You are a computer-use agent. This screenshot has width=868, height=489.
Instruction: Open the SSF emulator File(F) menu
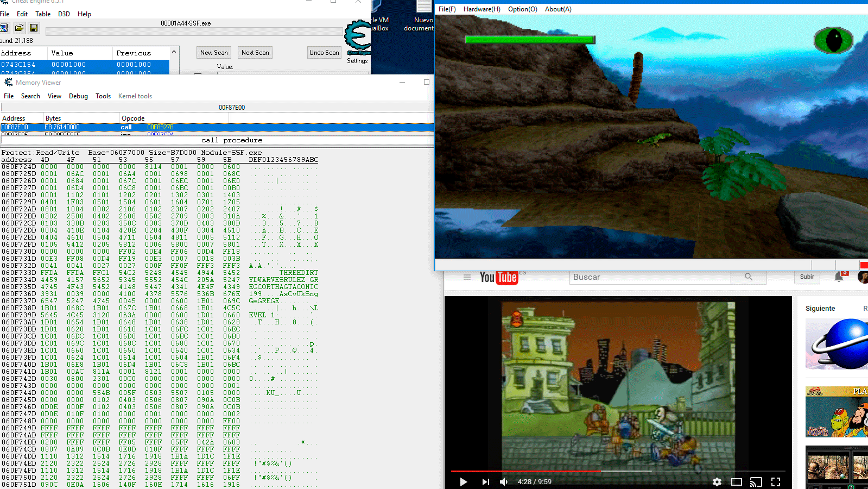point(447,9)
